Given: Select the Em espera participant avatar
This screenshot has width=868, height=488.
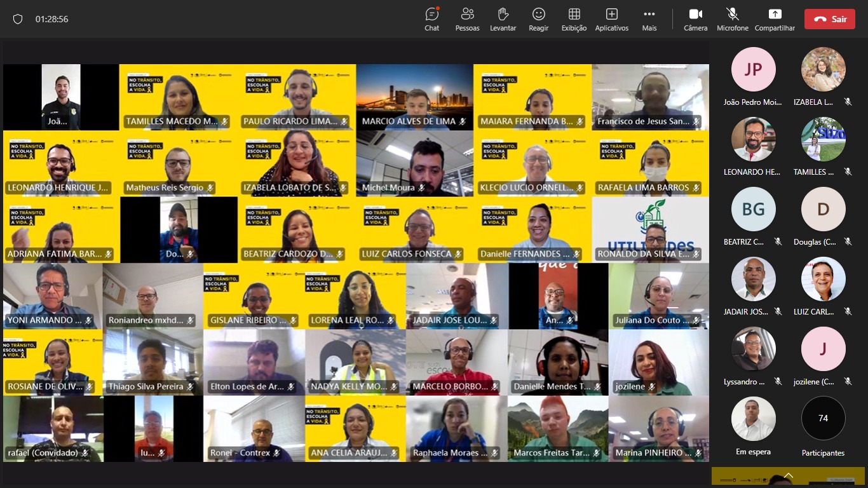Looking at the screenshot, I should 753,418.
